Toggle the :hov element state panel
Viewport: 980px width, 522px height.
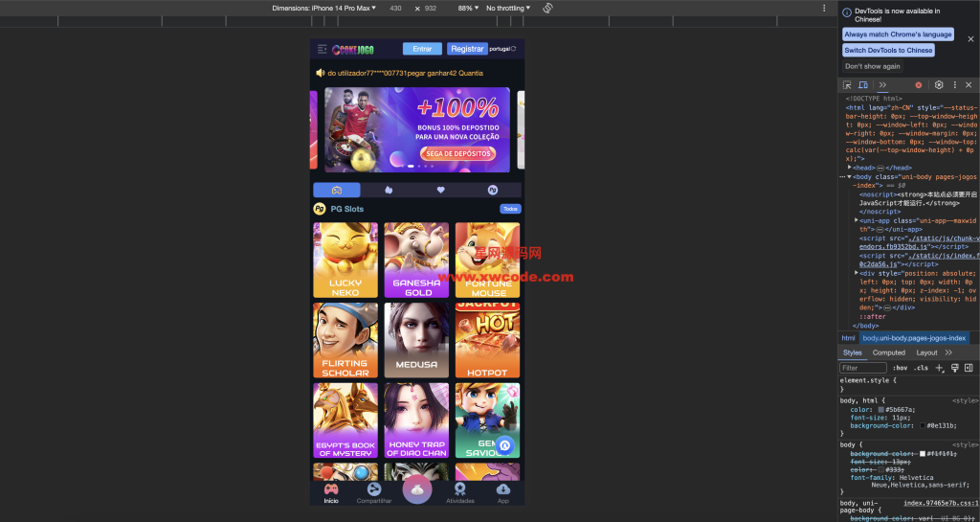[900, 368]
